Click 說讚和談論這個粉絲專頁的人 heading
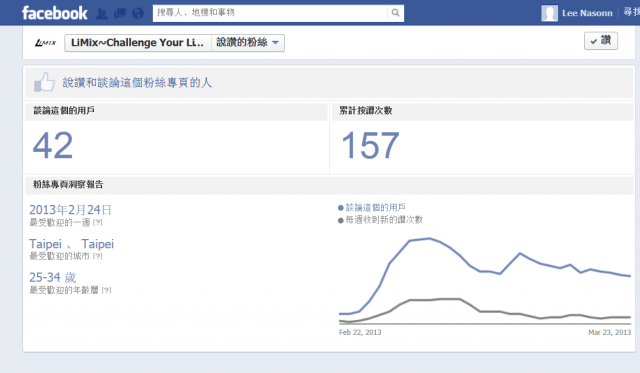This screenshot has height=373, width=640. coord(137,83)
